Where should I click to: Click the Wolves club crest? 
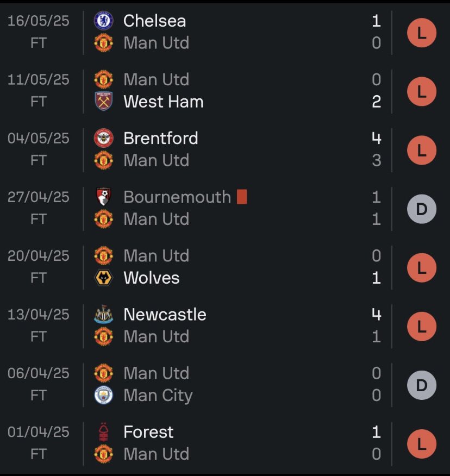click(x=104, y=278)
